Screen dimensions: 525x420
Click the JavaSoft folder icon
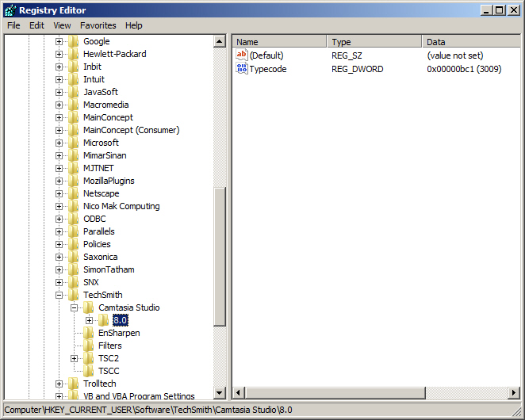point(73,93)
